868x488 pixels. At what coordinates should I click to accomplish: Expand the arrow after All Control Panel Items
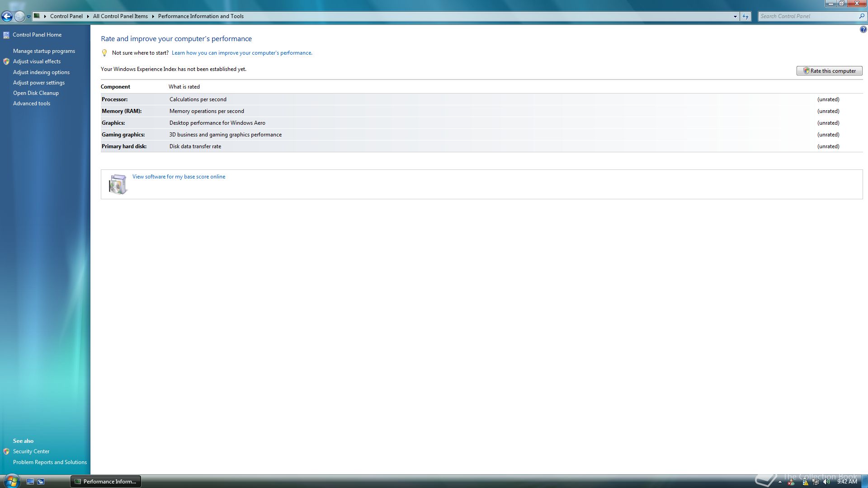coord(153,16)
